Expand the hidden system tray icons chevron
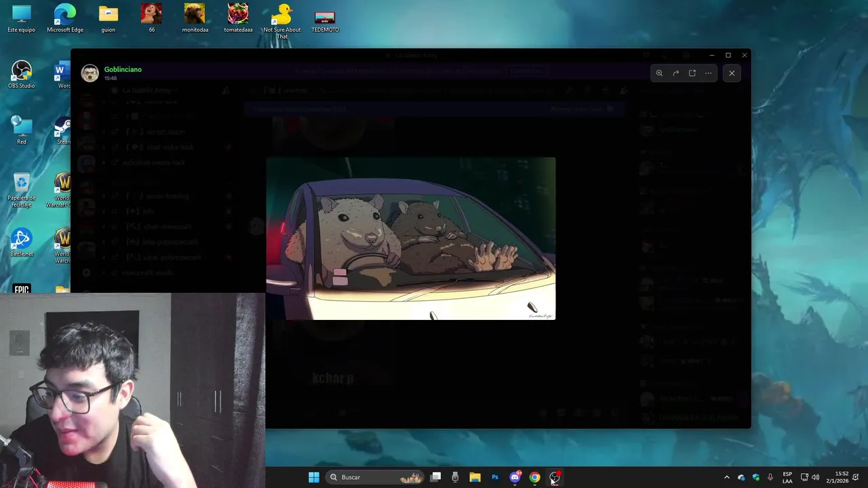Viewport: 868px width, 488px height. pos(727,477)
